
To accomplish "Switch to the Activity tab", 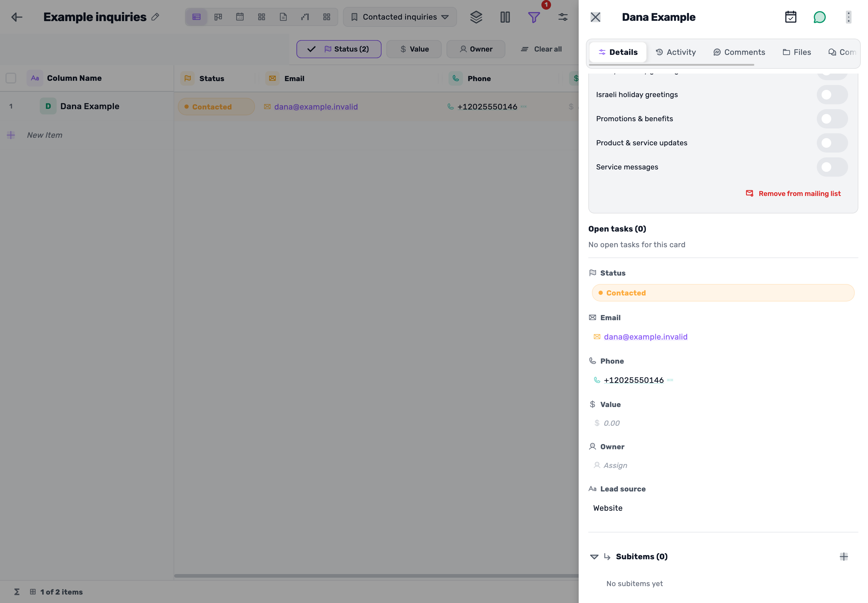I will coord(675,52).
